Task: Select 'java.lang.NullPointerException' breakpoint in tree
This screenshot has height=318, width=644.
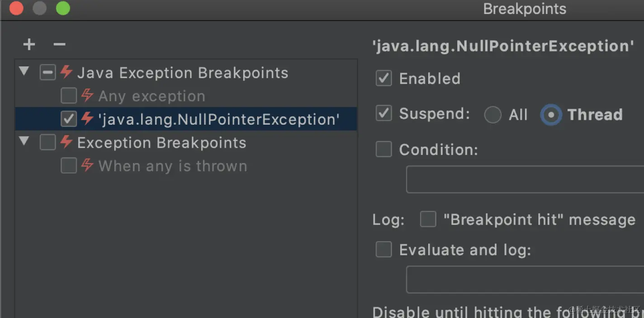Action: (218, 119)
